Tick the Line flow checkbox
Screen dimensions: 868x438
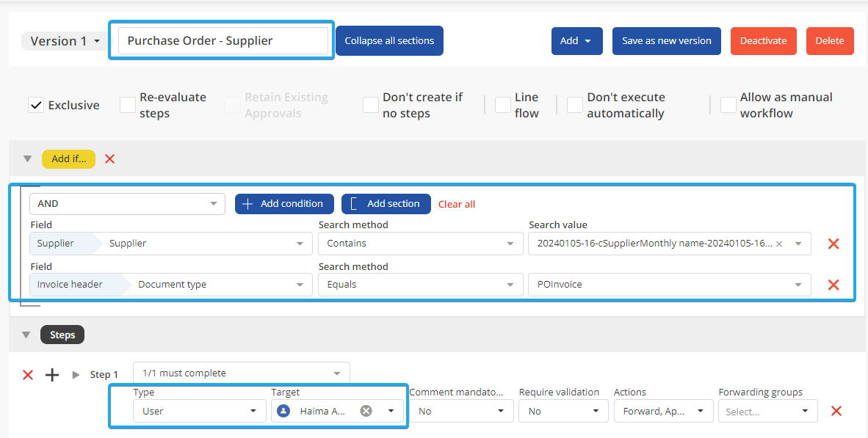point(502,105)
